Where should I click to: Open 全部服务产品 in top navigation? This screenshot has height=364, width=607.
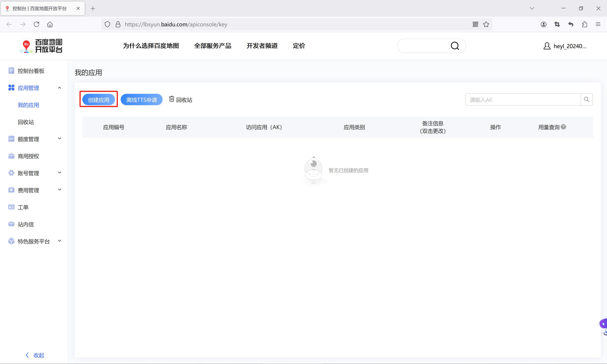point(213,46)
